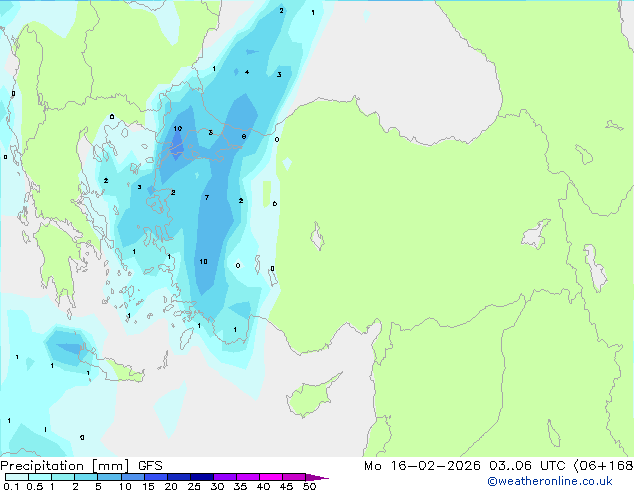Screen dimensions: 634x490
Task: Click the island of Cyprus on map
Action: point(312,397)
